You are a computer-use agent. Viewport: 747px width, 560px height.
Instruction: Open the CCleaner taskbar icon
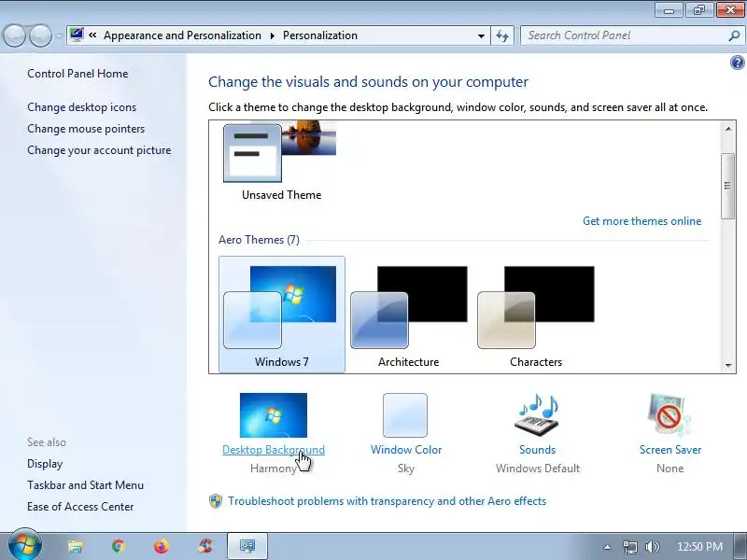click(x=204, y=546)
